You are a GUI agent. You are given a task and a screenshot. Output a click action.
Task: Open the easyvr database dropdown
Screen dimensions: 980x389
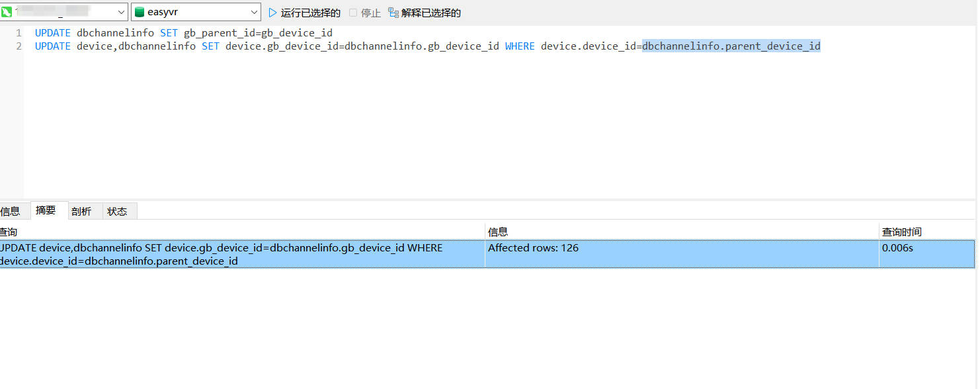point(255,12)
